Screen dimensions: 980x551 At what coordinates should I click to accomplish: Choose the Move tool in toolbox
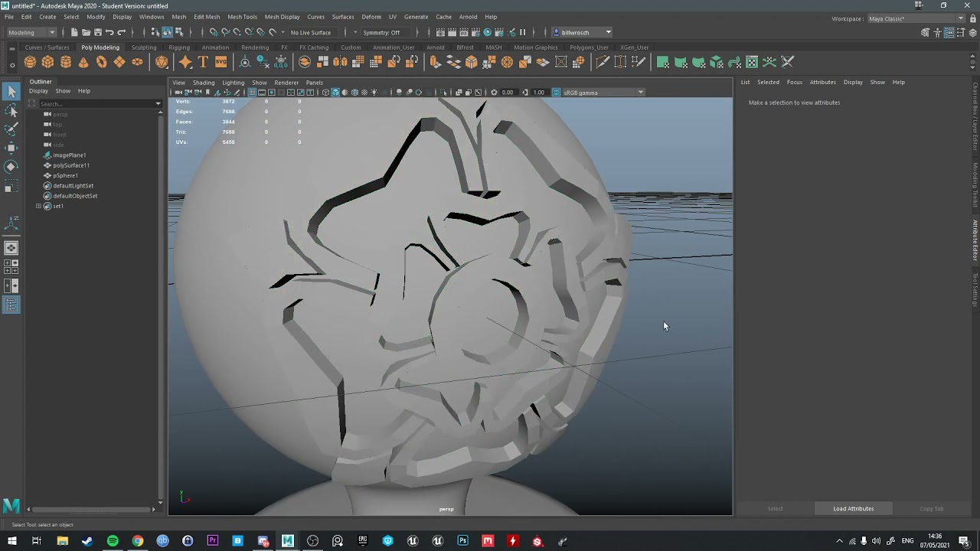11,148
